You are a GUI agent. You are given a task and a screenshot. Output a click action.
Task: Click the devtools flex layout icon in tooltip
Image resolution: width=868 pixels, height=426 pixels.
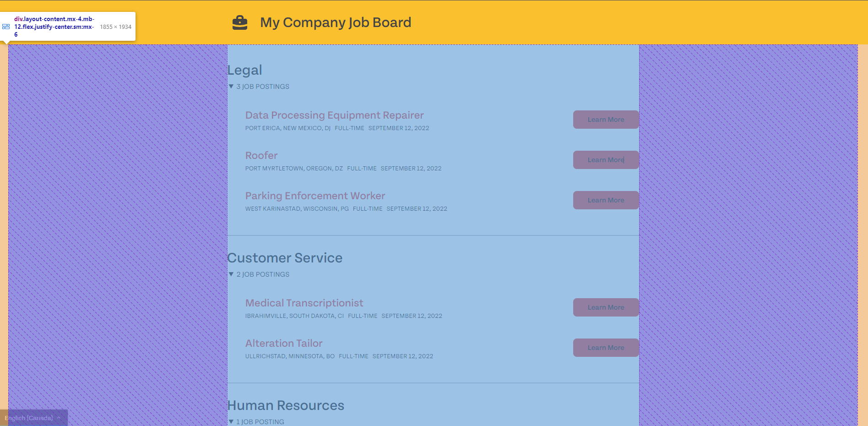tap(6, 27)
